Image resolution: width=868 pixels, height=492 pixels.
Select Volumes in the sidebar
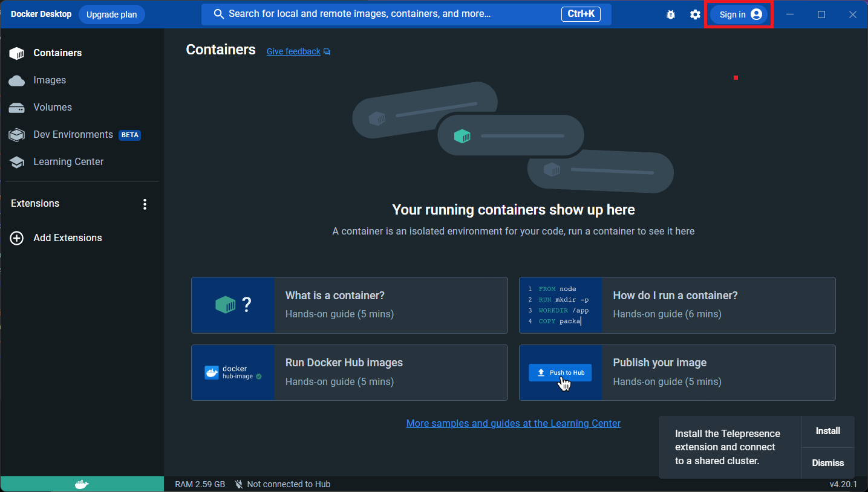(x=53, y=108)
